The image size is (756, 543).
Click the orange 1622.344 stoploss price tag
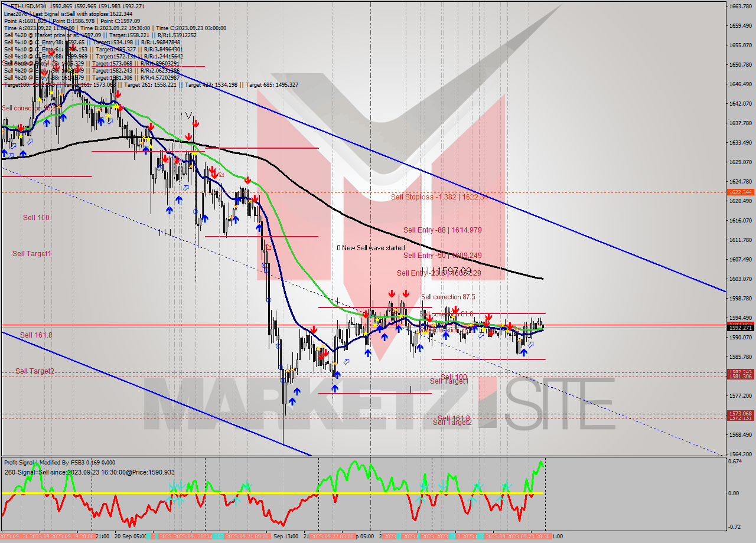tap(739, 192)
